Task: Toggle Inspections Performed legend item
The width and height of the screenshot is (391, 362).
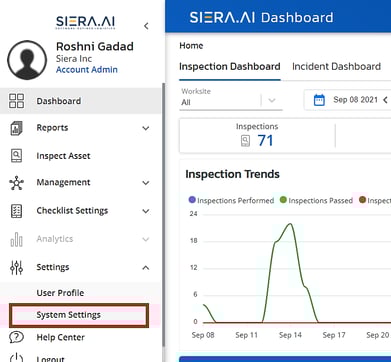Action: [231, 200]
